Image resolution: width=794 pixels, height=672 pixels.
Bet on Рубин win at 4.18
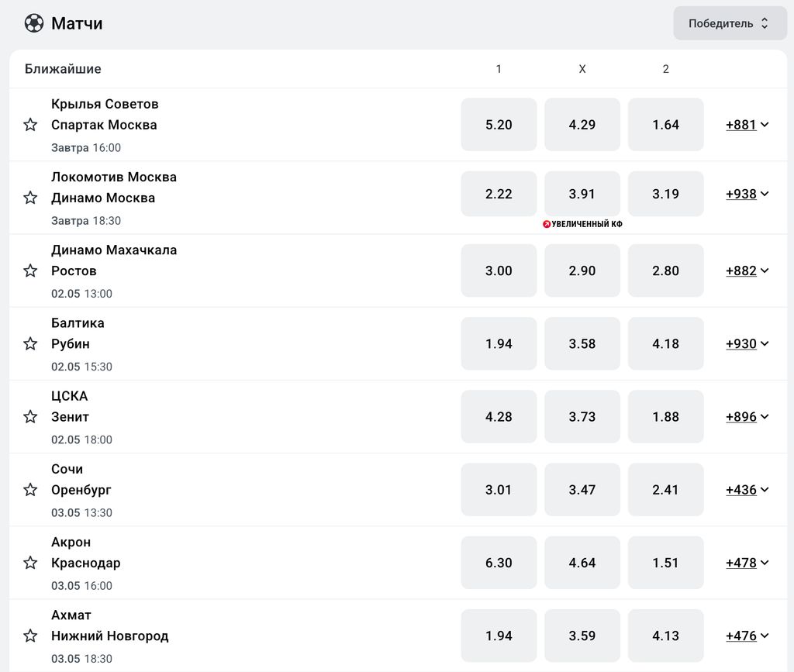666,343
